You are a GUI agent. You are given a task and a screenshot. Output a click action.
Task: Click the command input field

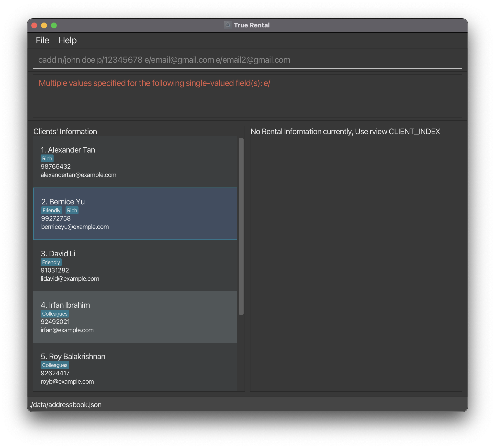click(x=247, y=60)
